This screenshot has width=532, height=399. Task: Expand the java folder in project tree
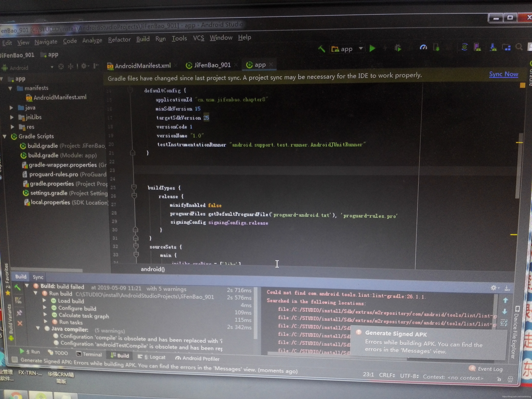pyautogui.click(x=11, y=108)
